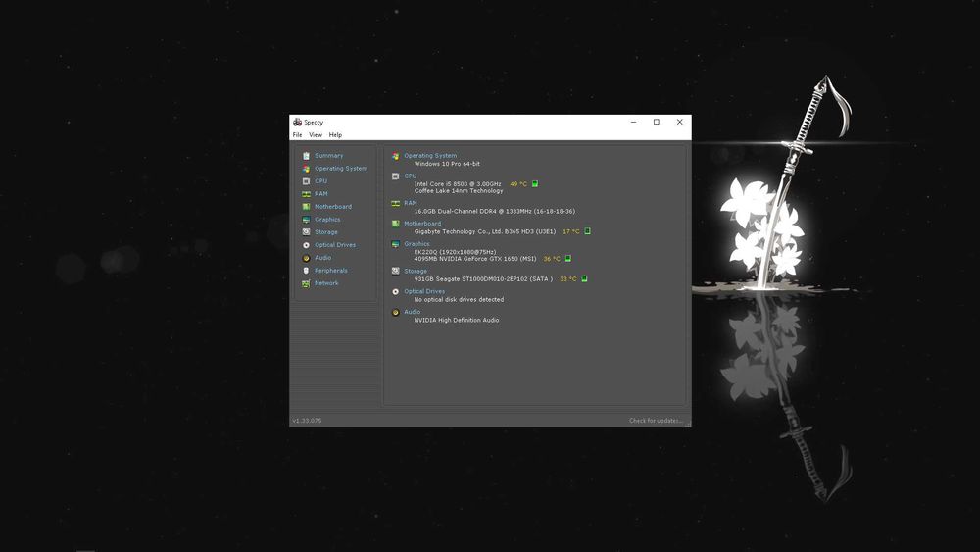This screenshot has height=552, width=980.
Task: Click the Optical Drives icon in the summary pane
Action: point(396,292)
